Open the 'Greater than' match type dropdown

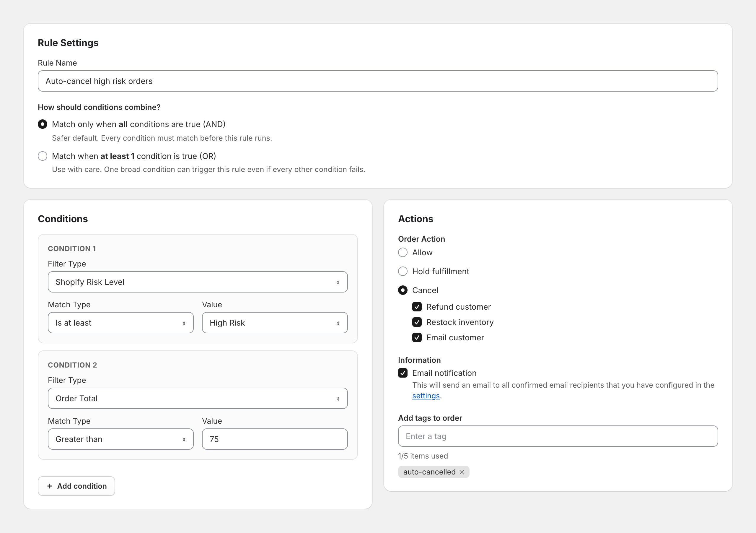pyautogui.click(x=120, y=439)
